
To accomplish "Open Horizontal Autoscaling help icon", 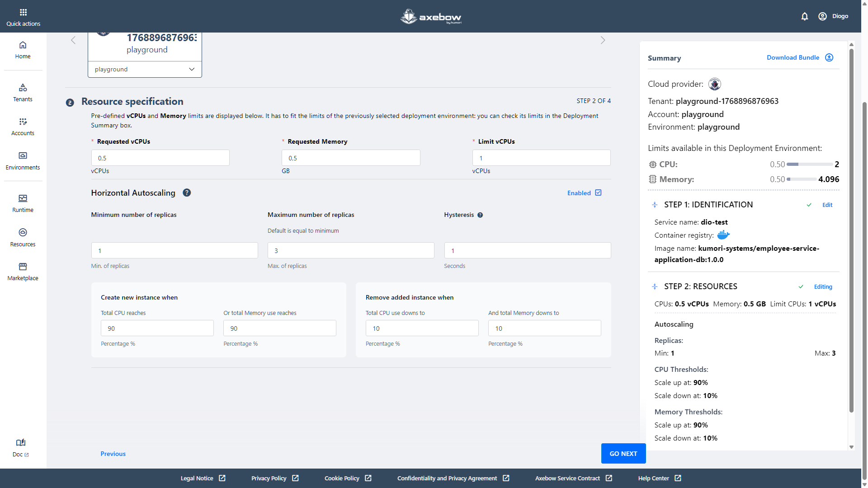I will point(187,193).
